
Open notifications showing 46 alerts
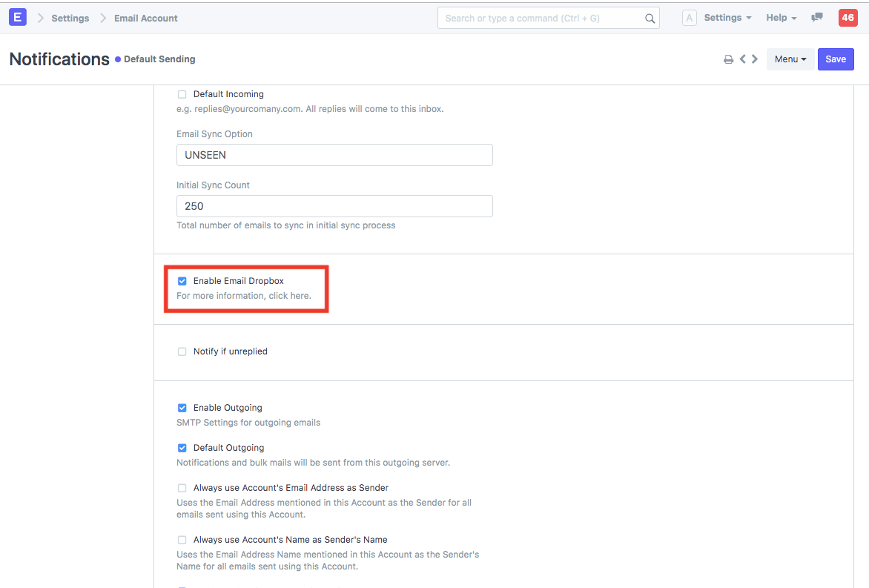(x=847, y=16)
